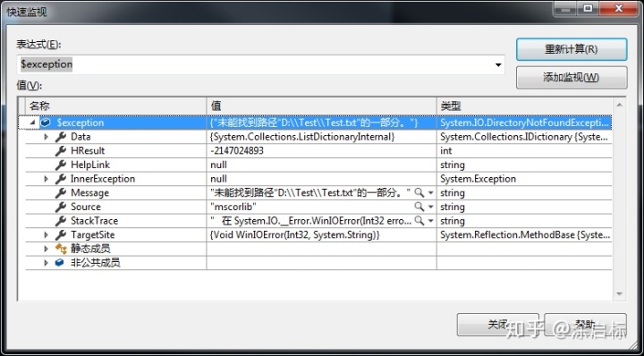
Task: Click the wrench icon next to Source
Action: point(61,207)
